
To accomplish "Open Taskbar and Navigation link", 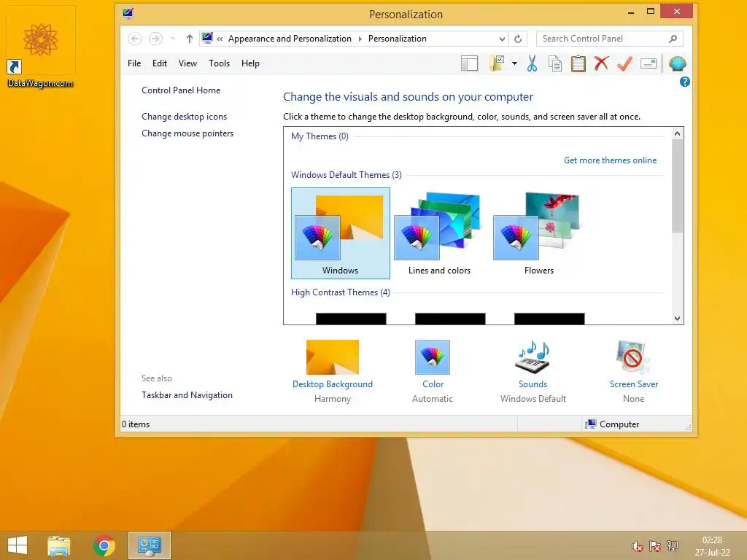I will click(x=187, y=395).
